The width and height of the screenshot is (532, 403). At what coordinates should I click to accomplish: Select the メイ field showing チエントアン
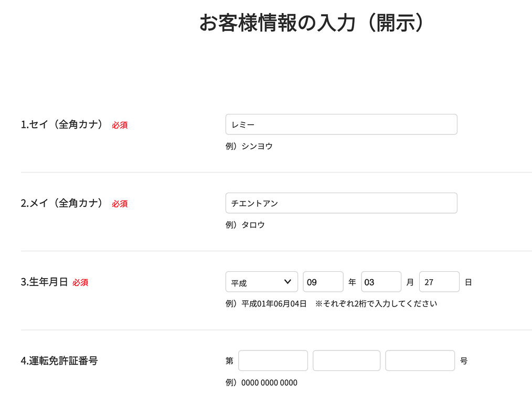(341, 203)
